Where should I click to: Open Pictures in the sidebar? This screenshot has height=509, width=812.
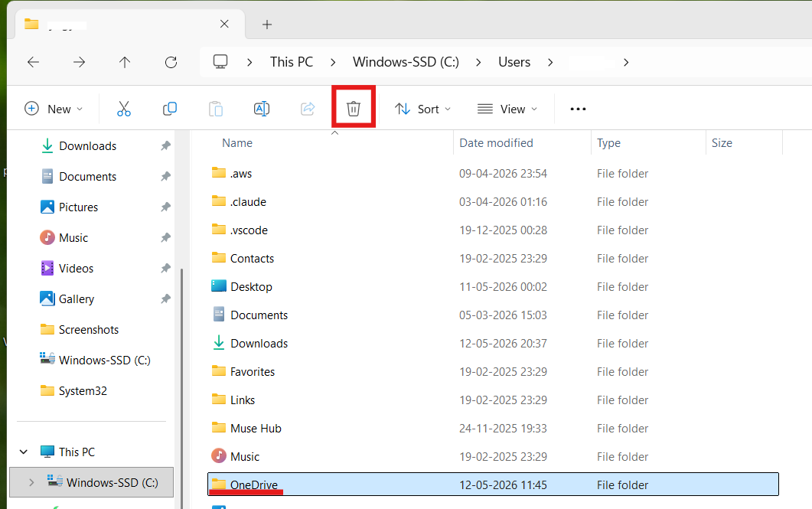click(78, 207)
